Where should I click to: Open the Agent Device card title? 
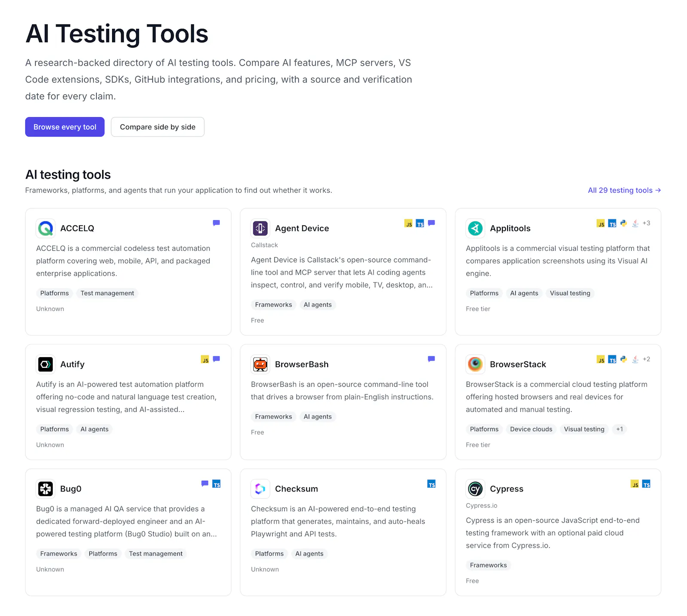pos(302,228)
